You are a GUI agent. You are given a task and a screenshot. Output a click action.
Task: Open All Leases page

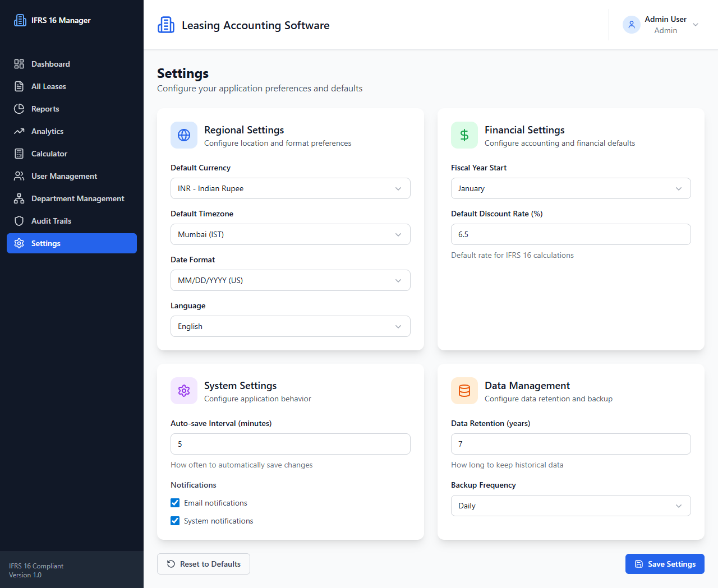pyautogui.click(x=72, y=86)
